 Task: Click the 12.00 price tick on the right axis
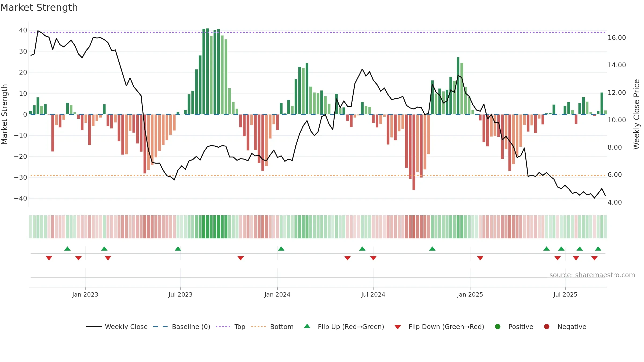pyautogui.click(x=617, y=93)
